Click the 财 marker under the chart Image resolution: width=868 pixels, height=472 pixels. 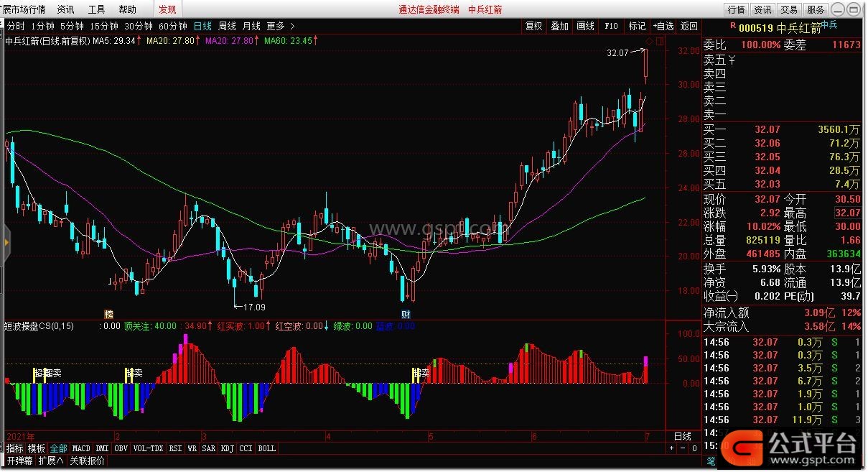pyautogui.click(x=406, y=314)
